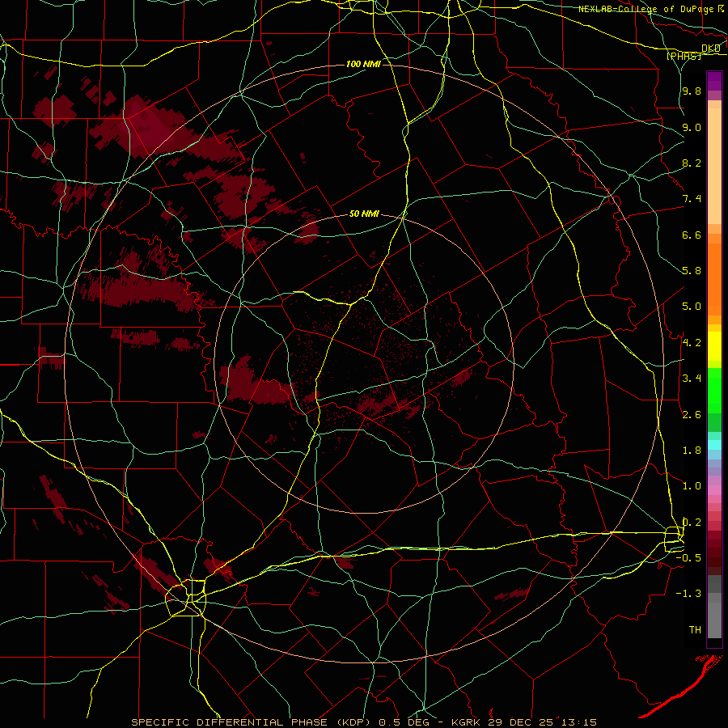Click the 4.2 value on the color scale

pyautogui.click(x=692, y=343)
